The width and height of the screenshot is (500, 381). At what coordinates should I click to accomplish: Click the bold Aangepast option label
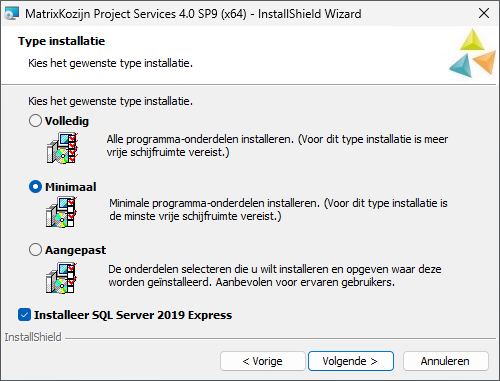(x=75, y=250)
